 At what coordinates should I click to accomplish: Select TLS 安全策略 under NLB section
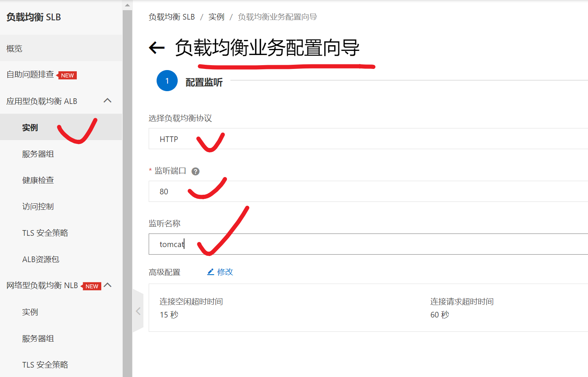pos(45,364)
